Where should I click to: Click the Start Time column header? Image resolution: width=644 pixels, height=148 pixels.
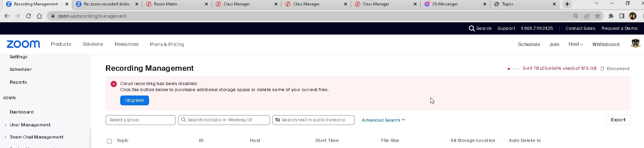pyautogui.click(x=327, y=141)
